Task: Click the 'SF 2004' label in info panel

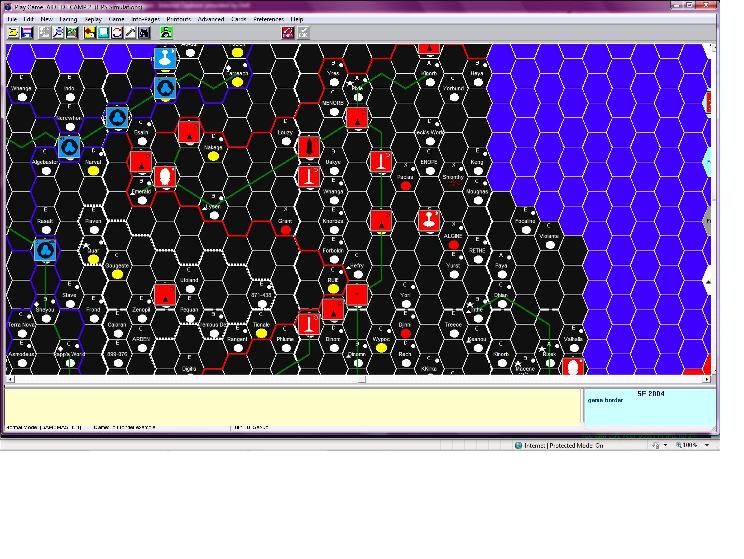Action: (x=651, y=393)
